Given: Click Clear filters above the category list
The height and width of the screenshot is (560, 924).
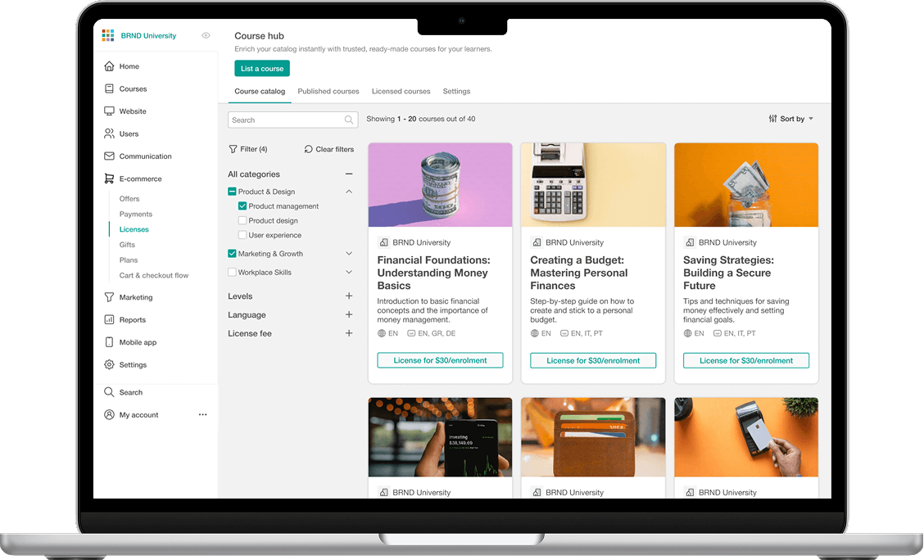Looking at the screenshot, I should [x=328, y=149].
